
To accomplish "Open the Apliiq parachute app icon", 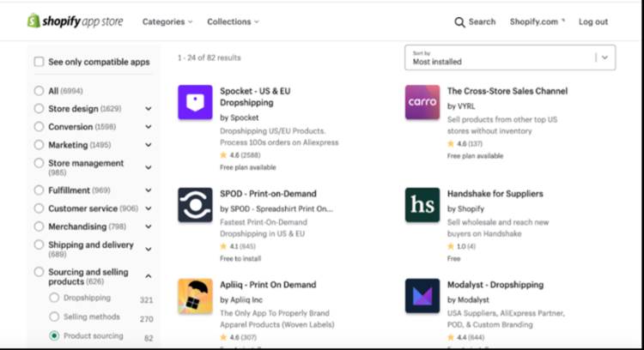I will [195, 296].
